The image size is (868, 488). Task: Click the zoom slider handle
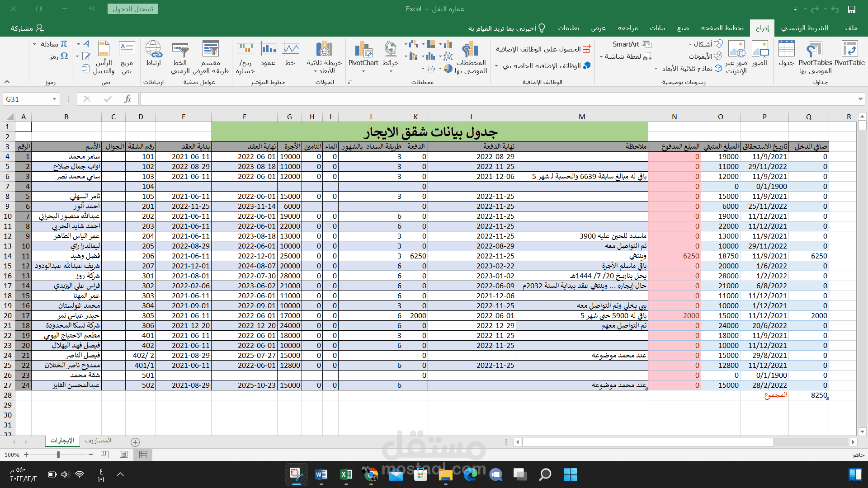pos(58,455)
